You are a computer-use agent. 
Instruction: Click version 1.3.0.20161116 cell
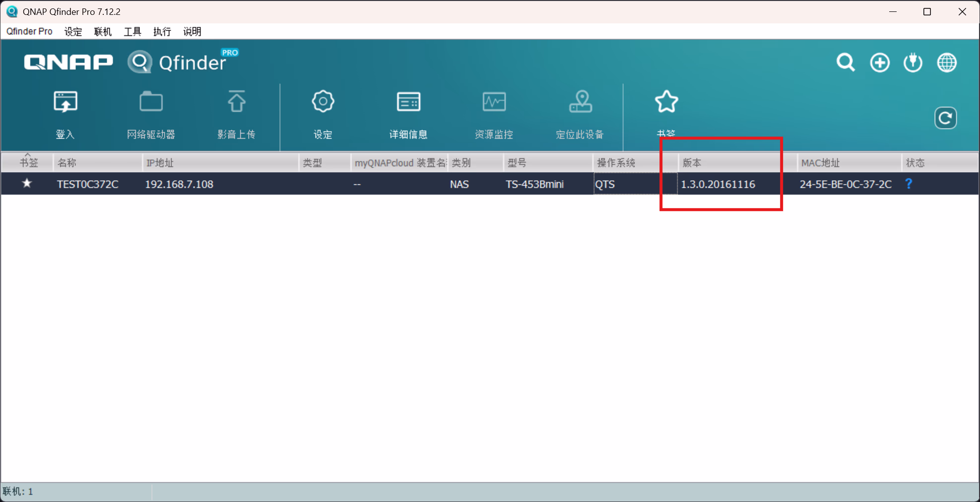coord(718,184)
